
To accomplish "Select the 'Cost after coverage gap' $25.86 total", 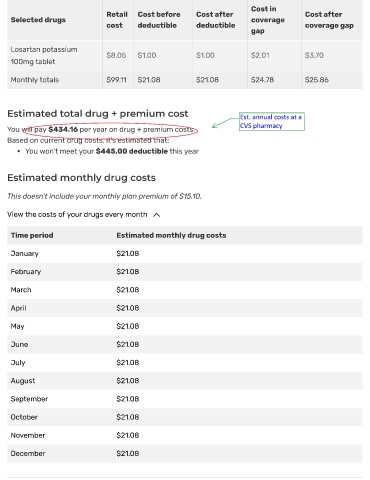I will coord(317,80).
